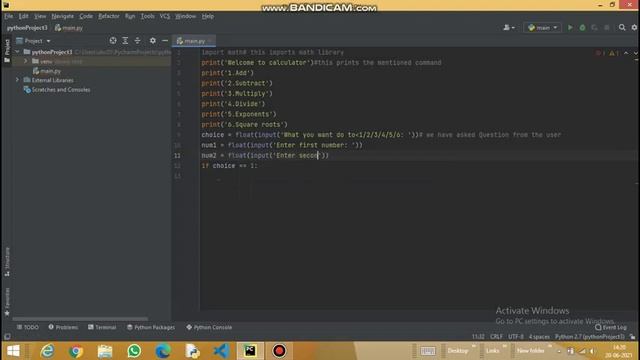640x360 pixels.
Task: Open Search Everywhere magnifier icon
Action: 622,27
